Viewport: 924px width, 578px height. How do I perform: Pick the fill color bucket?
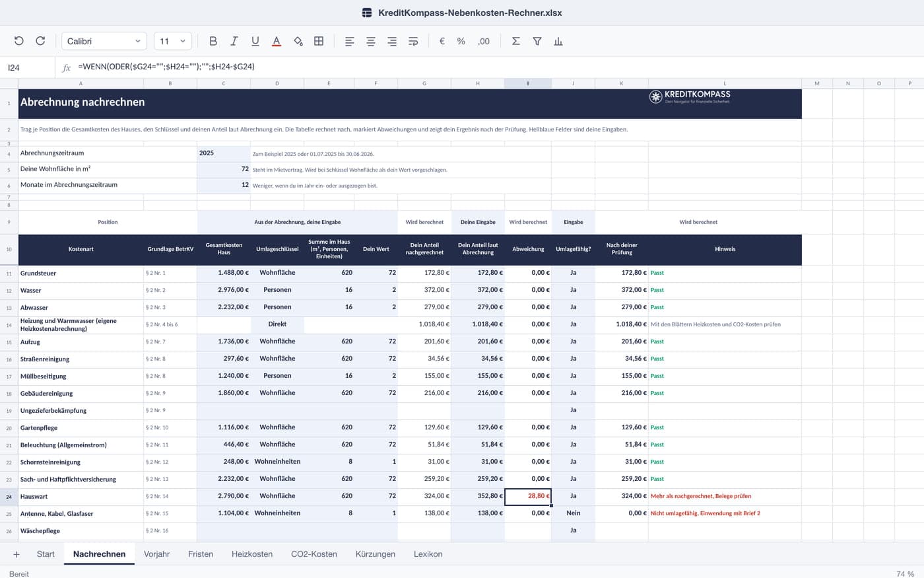(x=298, y=41)
